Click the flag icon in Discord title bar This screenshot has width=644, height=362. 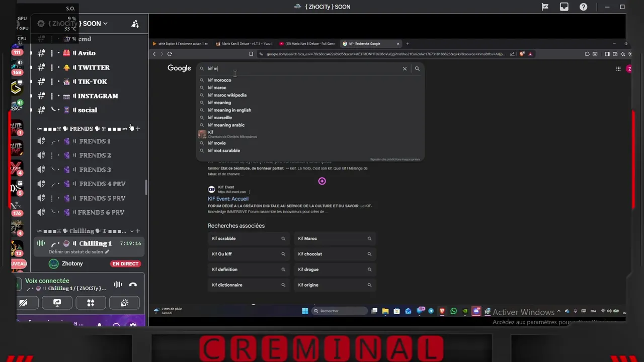(545, 7)
